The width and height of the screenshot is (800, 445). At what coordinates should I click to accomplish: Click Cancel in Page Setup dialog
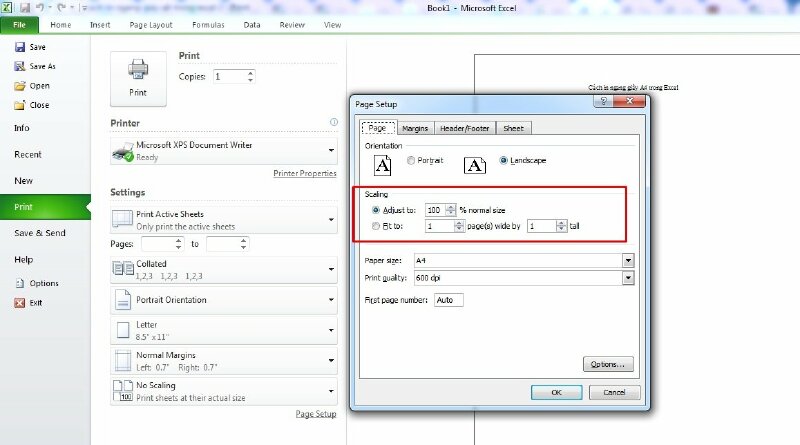[x=614, y=392]
